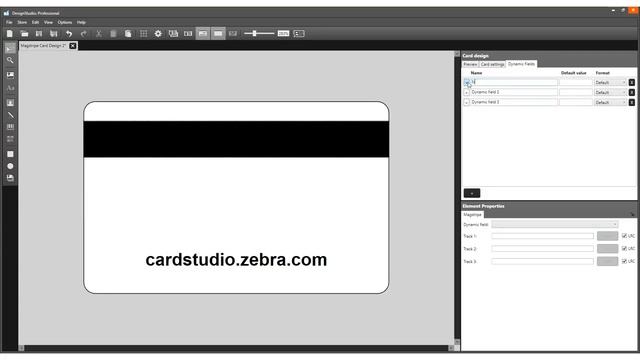
Task: Toggle the grid display icon
Action: (x=143, y=33)
